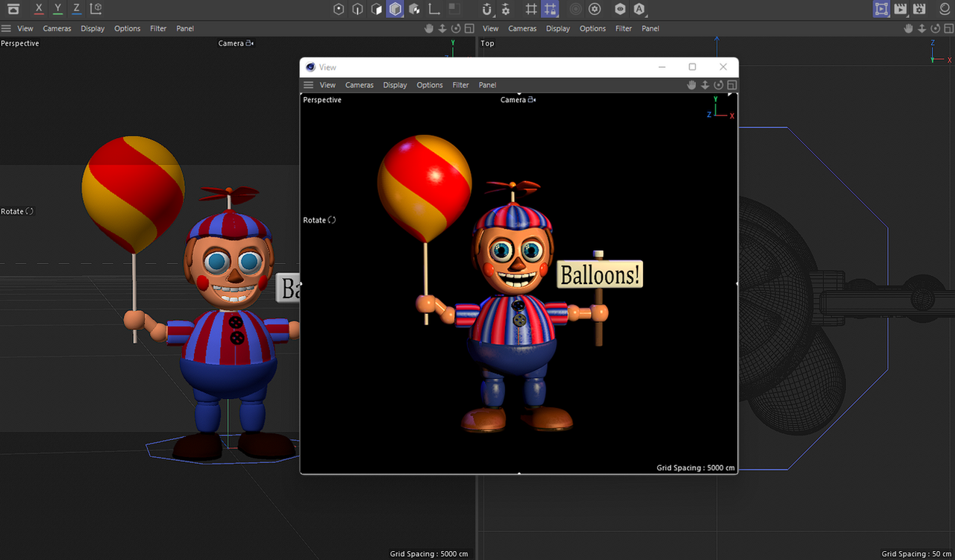Open the coordinate system cube icon
Image resolution: width=955 pixels, height=560 pixels.
[x=95, y=9]
